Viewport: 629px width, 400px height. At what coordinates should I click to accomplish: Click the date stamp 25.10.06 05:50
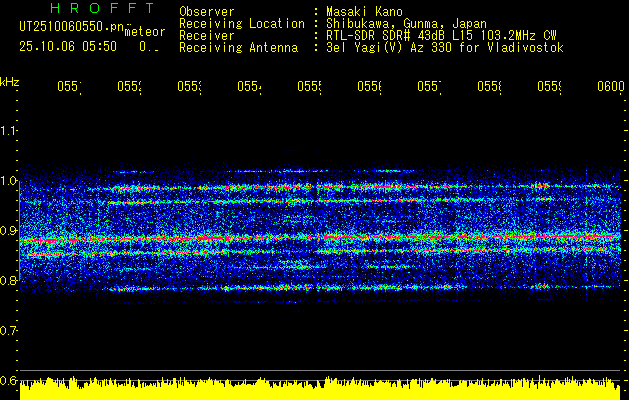coord(68,47)
